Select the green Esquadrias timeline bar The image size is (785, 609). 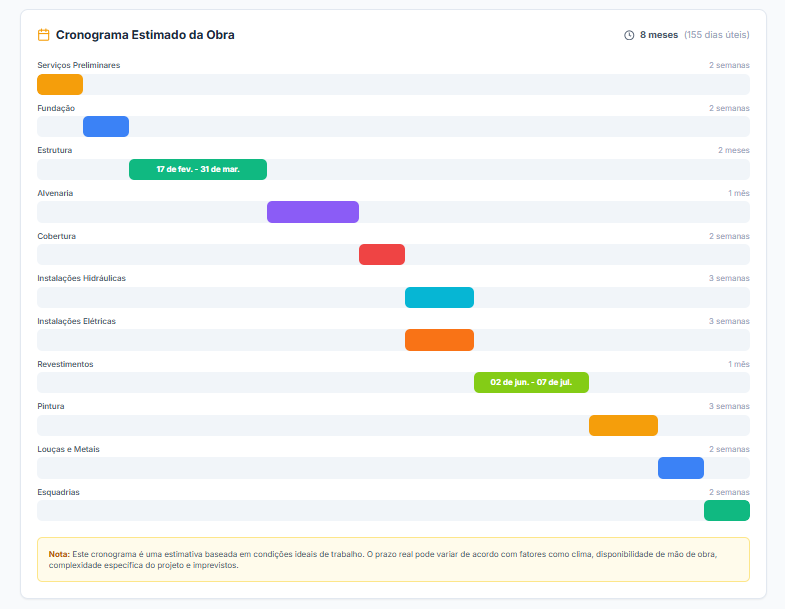(x=727, y=511)
